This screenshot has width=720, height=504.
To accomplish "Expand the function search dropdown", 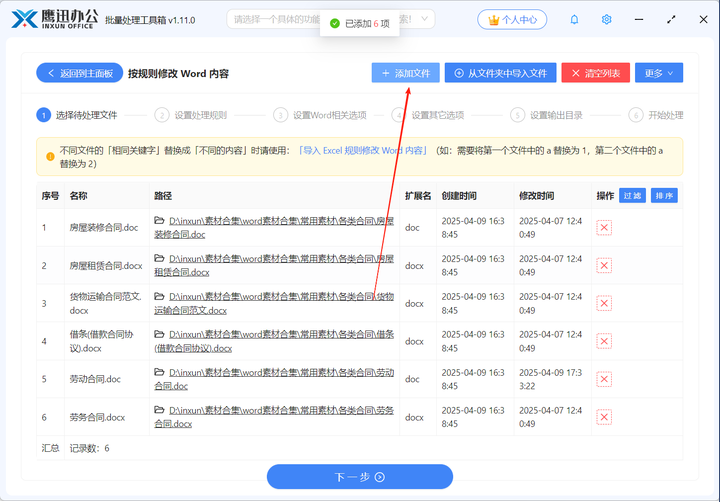I will [425, 19].
